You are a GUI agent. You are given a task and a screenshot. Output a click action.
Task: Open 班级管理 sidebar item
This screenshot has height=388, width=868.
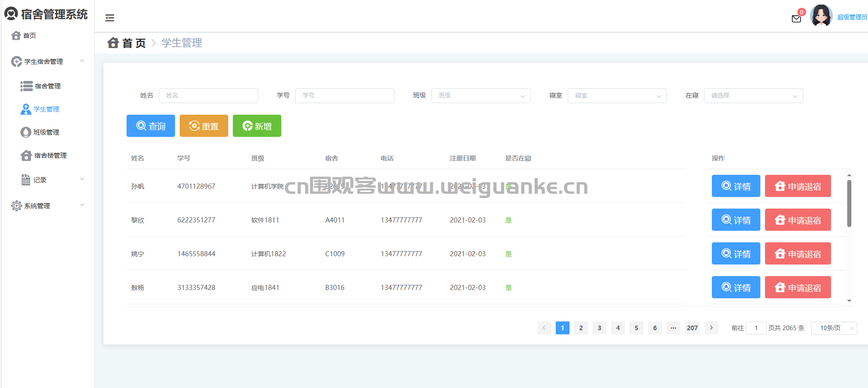(x=47, y=132)
